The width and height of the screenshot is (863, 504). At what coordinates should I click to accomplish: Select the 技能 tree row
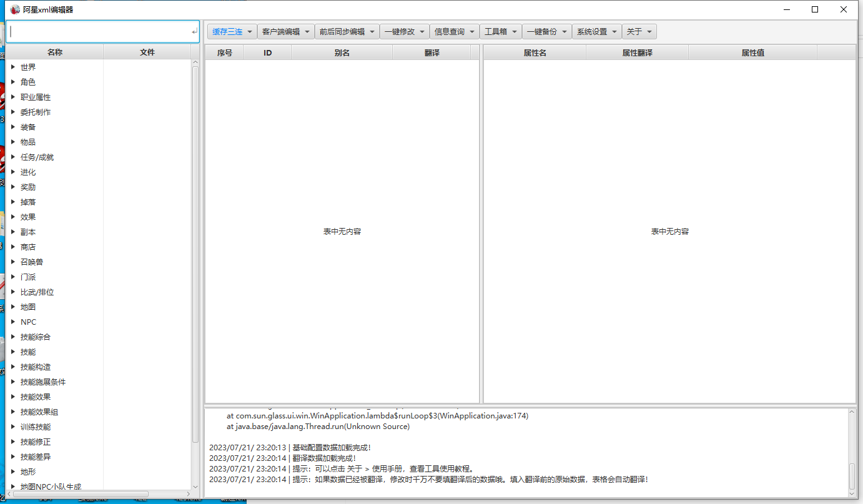point(99,352)
